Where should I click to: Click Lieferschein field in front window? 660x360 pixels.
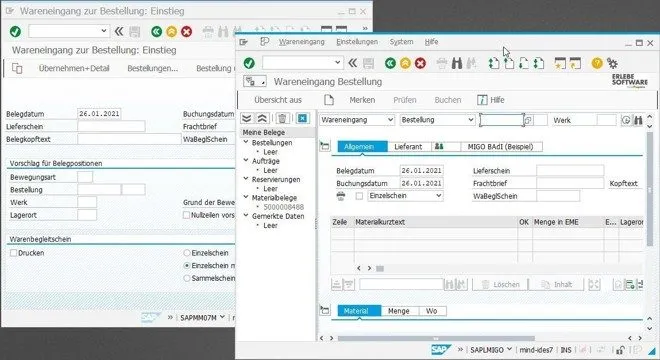click(x=570, y=171)
